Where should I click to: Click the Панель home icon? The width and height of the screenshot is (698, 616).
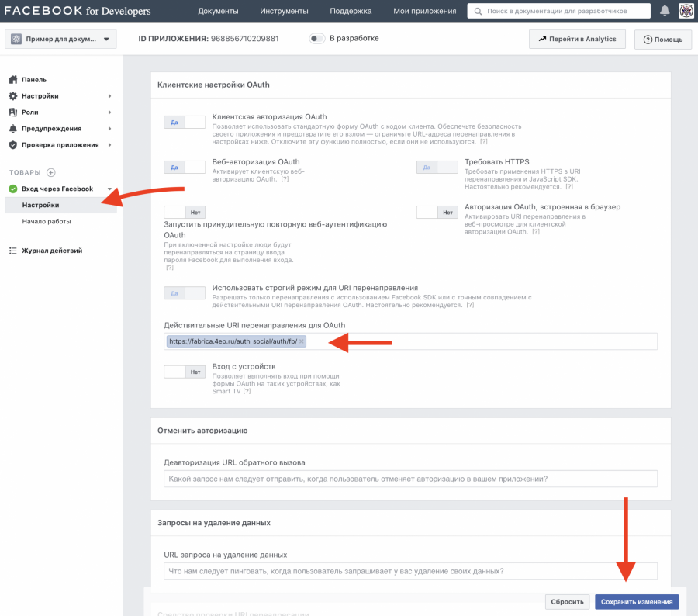point(13,80)
